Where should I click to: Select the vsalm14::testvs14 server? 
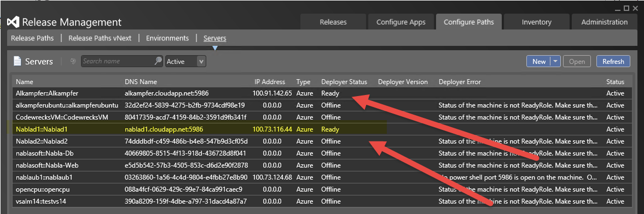322,201
